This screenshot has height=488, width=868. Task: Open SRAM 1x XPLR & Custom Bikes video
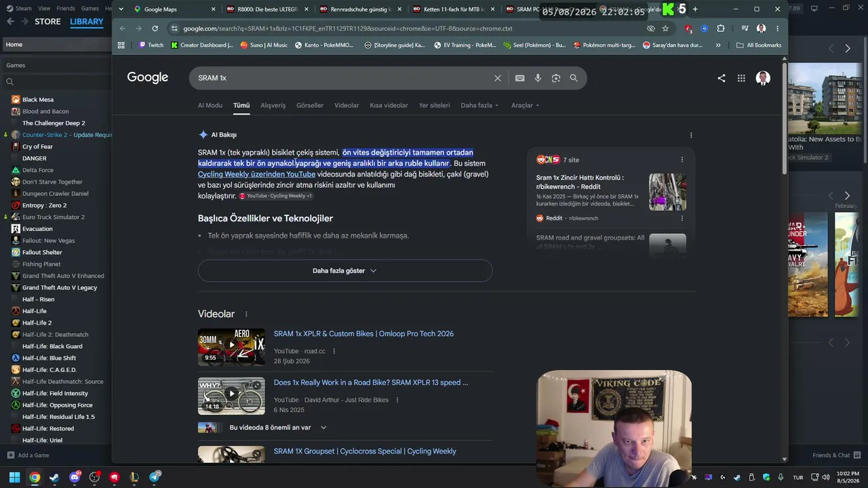pos(363,333)
